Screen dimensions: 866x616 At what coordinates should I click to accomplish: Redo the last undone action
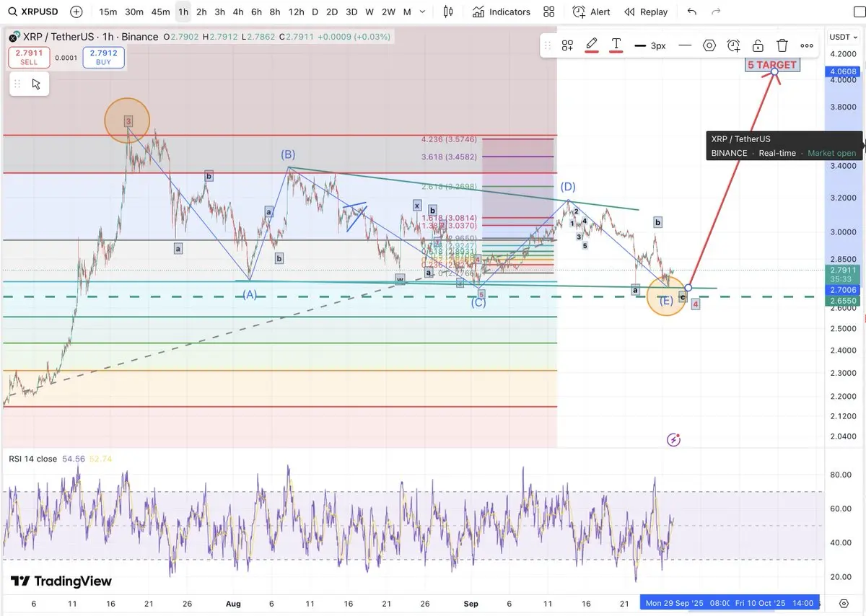click(716, 12)
